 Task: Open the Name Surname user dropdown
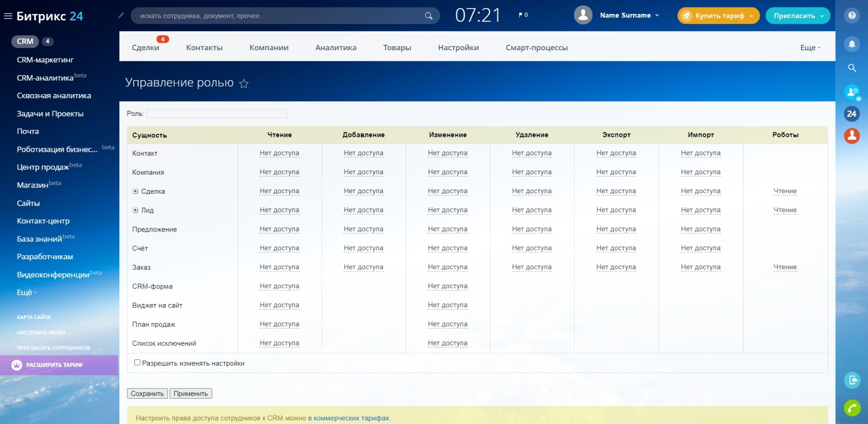click(629, 15)
